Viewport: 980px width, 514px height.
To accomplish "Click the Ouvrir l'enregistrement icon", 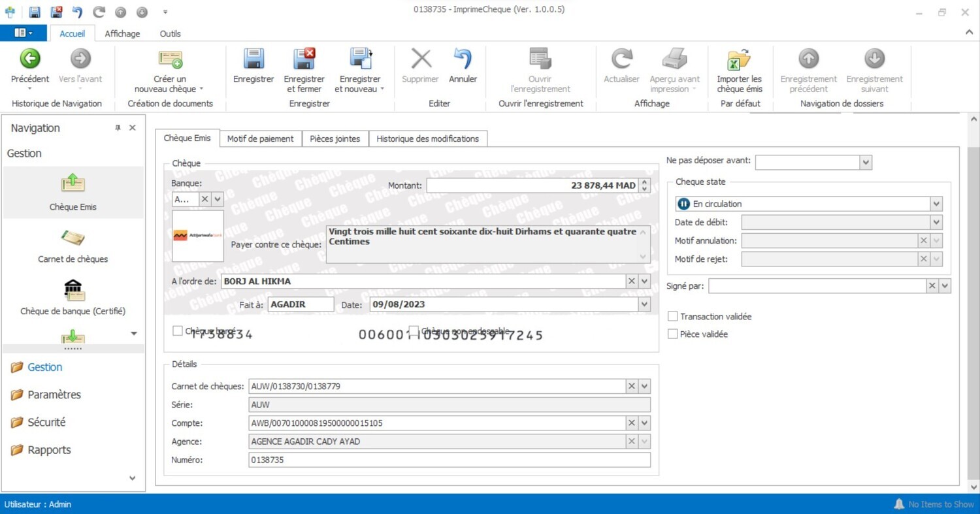I will click(x=540, y=59).
